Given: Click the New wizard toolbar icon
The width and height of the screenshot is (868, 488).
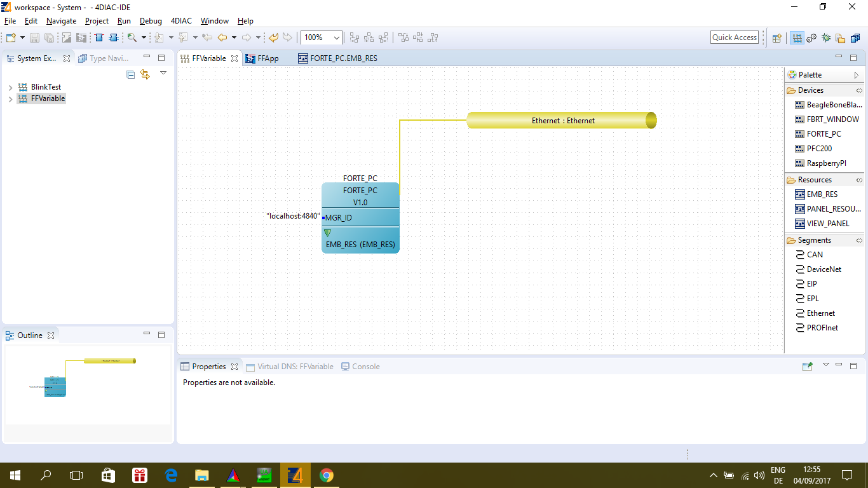Looking at the screenshot, I should (x=11, y=37).
